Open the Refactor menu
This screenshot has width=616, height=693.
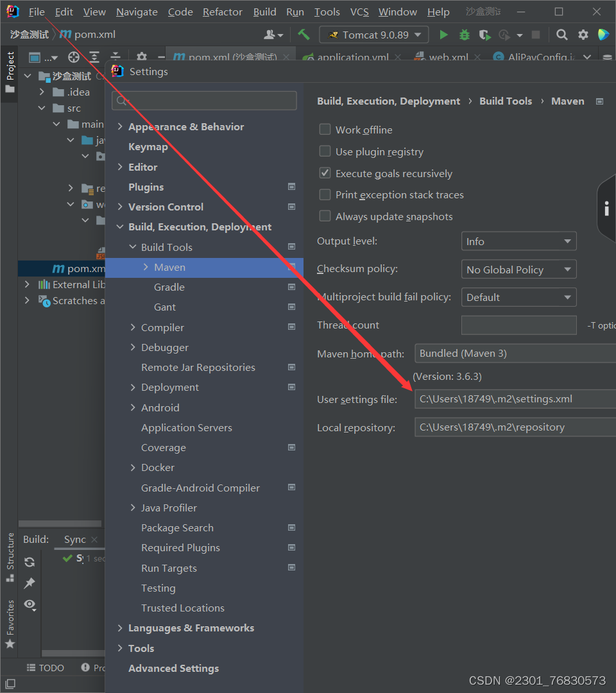pos(222,12)
